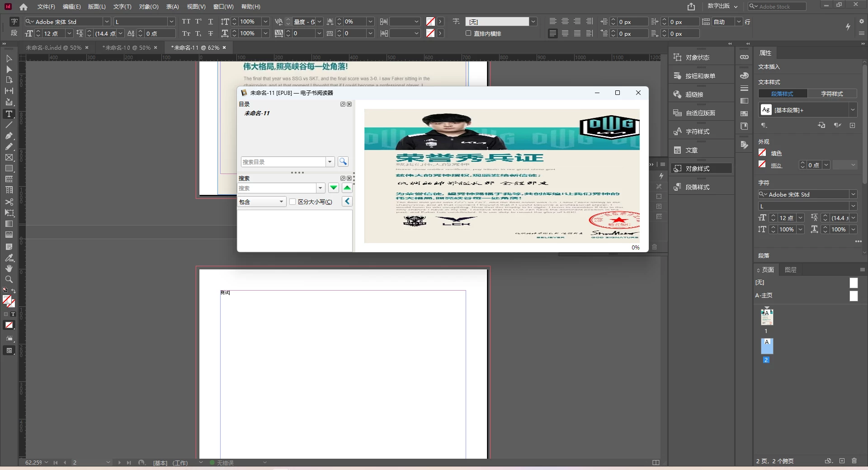Toggle all caps TT formatting

[186, 21]
